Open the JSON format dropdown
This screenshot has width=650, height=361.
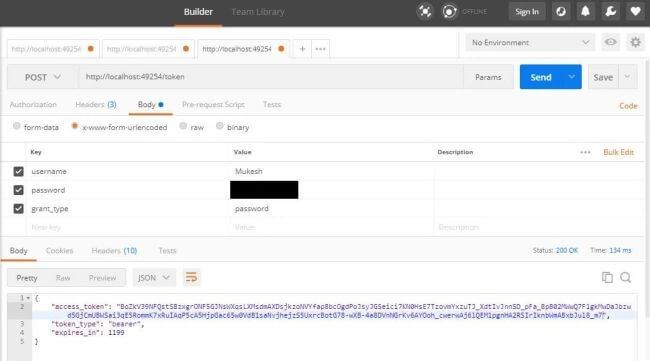pyautogui.click(x=154, y=278)
